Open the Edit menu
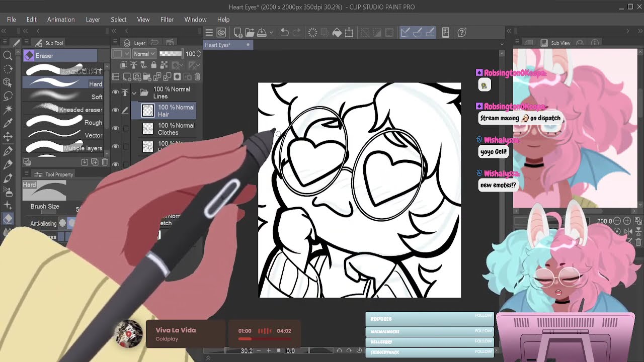 (x=31, y=19)
